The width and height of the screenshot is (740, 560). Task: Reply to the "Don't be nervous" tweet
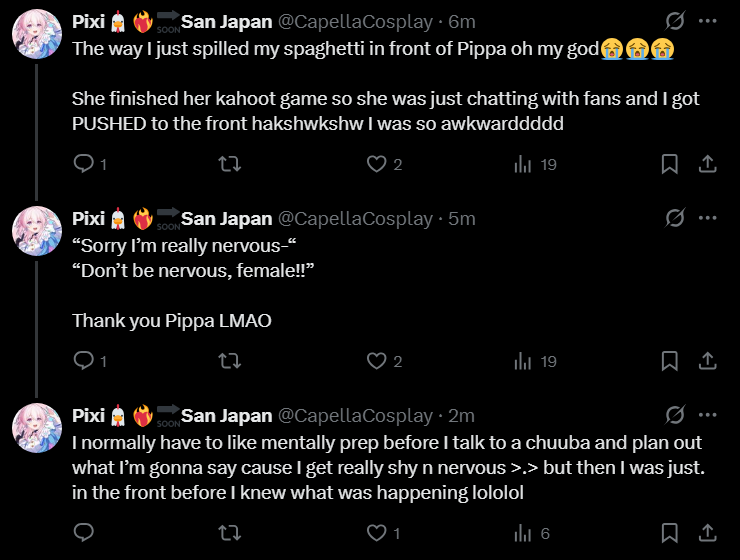coord(85,361)
